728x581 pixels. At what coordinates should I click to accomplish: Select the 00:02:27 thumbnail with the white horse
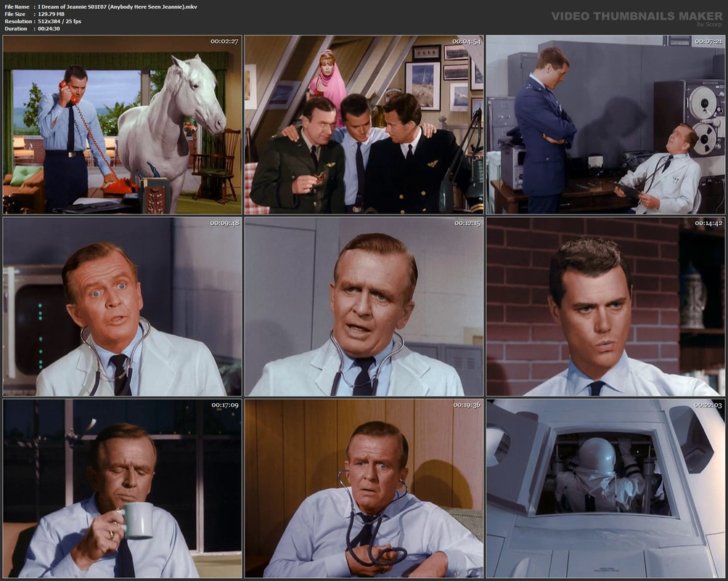[123, 125]
